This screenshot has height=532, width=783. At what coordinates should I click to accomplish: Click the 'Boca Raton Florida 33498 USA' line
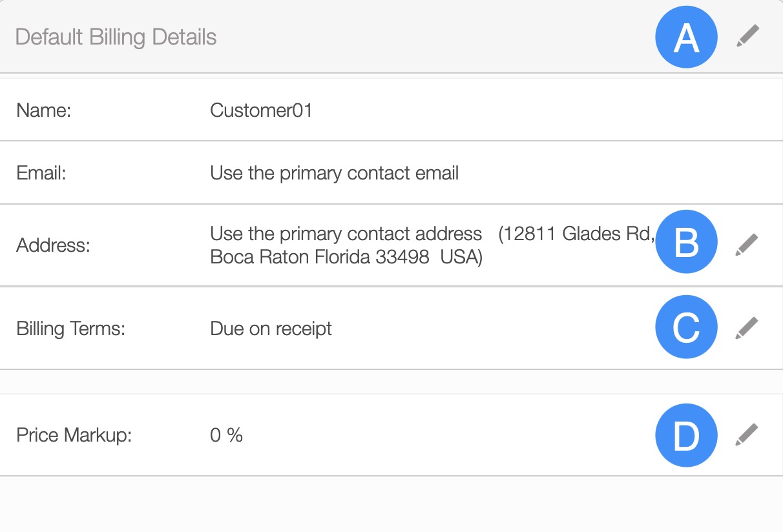pos(346,257)
